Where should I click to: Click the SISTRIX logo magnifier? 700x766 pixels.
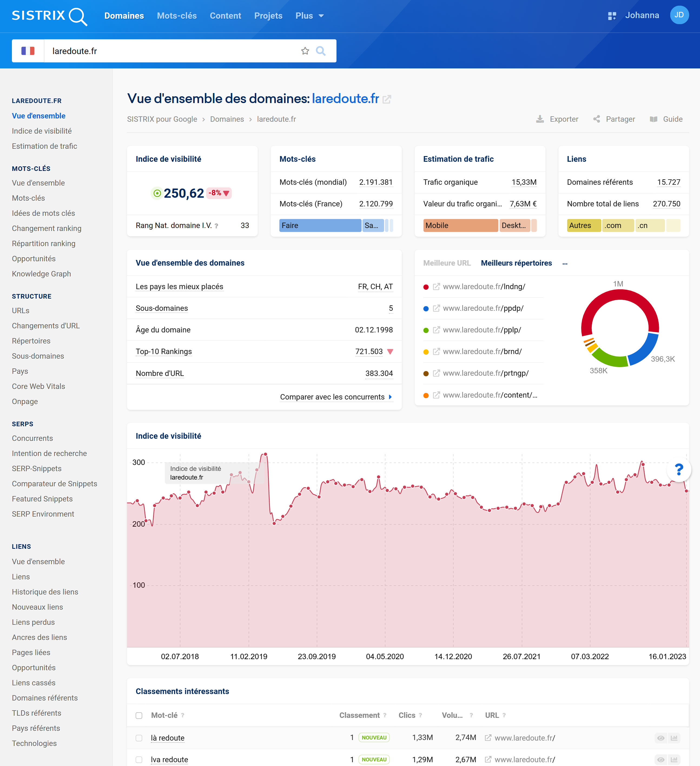[78, 17]
